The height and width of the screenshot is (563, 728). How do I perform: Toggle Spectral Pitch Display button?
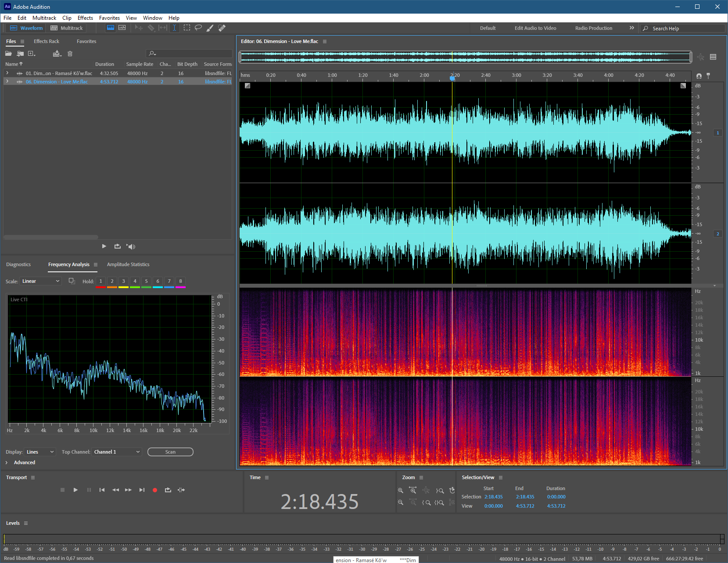[122, 28]
